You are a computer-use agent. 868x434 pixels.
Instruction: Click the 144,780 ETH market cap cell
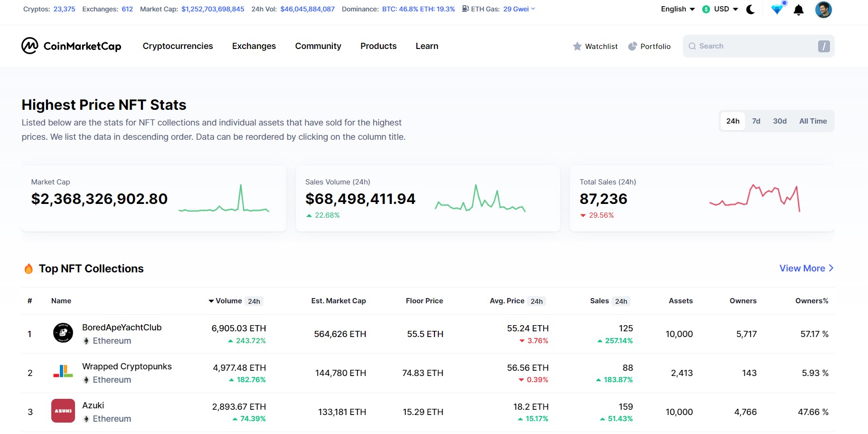click(x=341, y=373)
